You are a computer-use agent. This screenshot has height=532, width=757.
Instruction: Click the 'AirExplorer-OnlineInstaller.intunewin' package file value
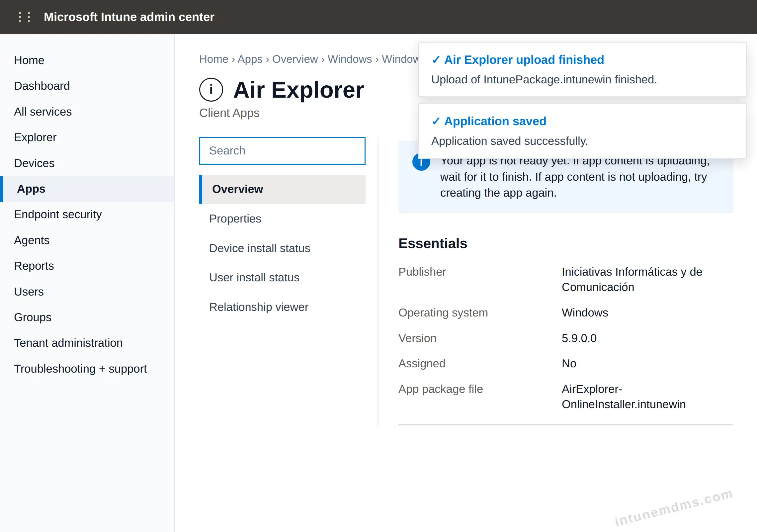point(624,397)
